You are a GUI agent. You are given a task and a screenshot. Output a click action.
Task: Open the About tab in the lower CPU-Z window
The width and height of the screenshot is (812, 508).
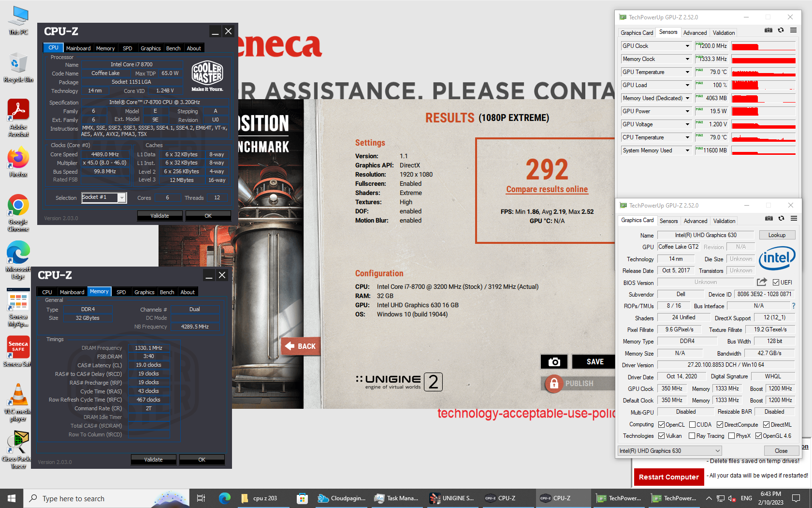pyautogui.click(x=188, y=292)
